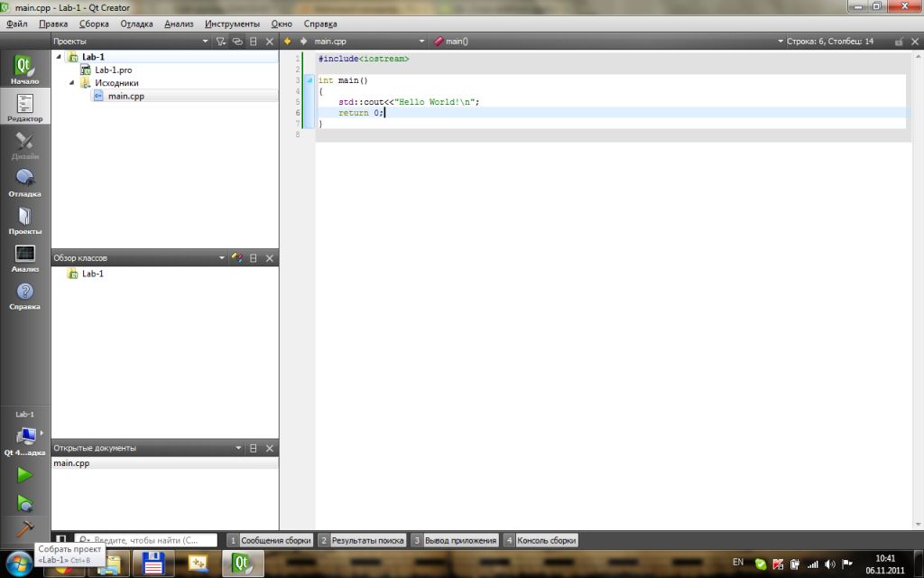Open the Windows Start menu

pos(19,564)
